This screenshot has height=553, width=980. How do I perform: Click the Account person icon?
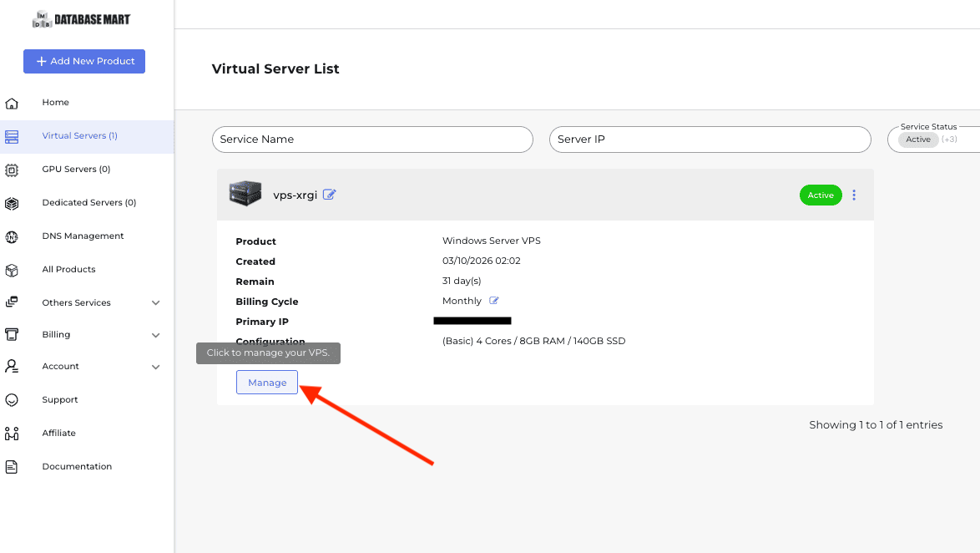click(x=12, y=366)
